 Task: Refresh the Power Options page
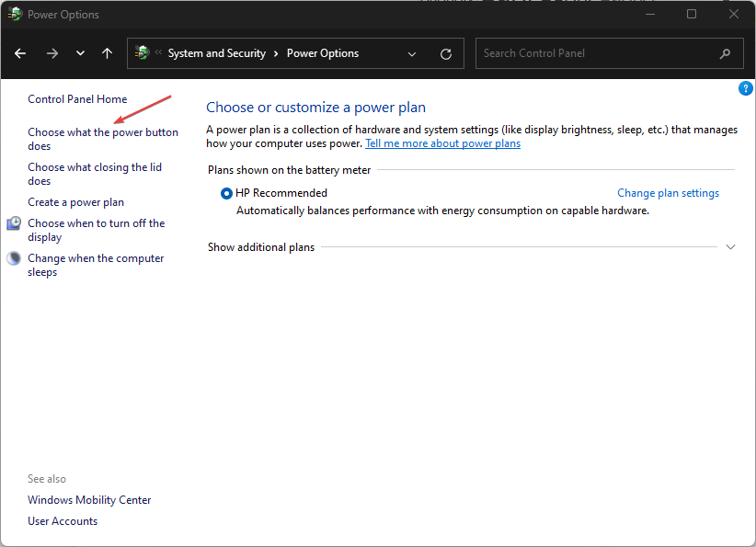(x=446, y=53)
